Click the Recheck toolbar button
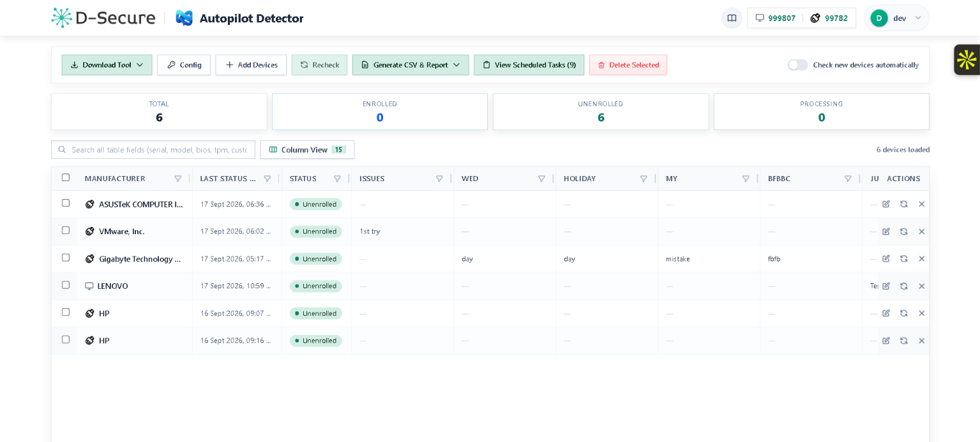This screenshot has width=980, height=442. 319,64
